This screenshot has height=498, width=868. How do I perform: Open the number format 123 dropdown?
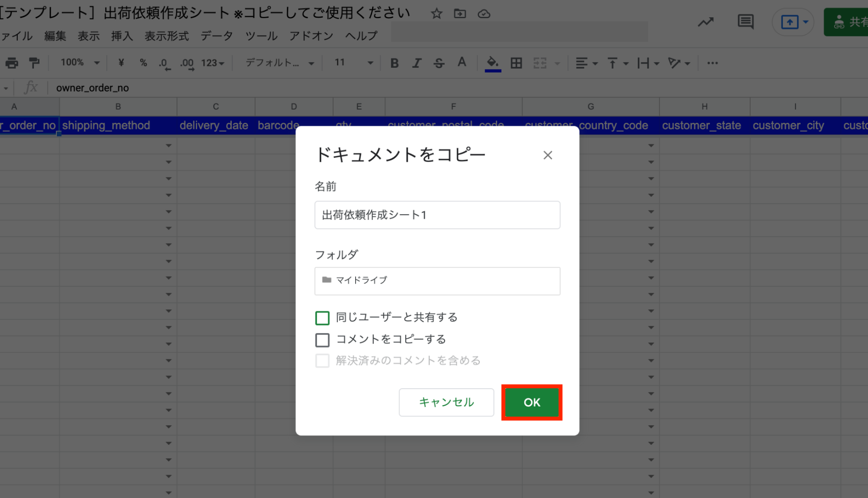[212, 63]
